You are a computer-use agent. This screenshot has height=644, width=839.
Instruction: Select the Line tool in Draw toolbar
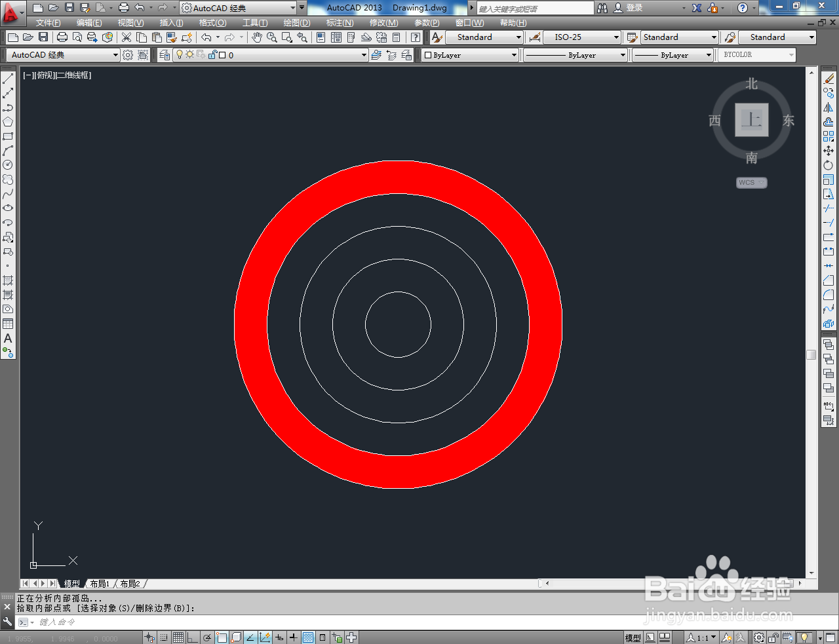tap(8, 79)
